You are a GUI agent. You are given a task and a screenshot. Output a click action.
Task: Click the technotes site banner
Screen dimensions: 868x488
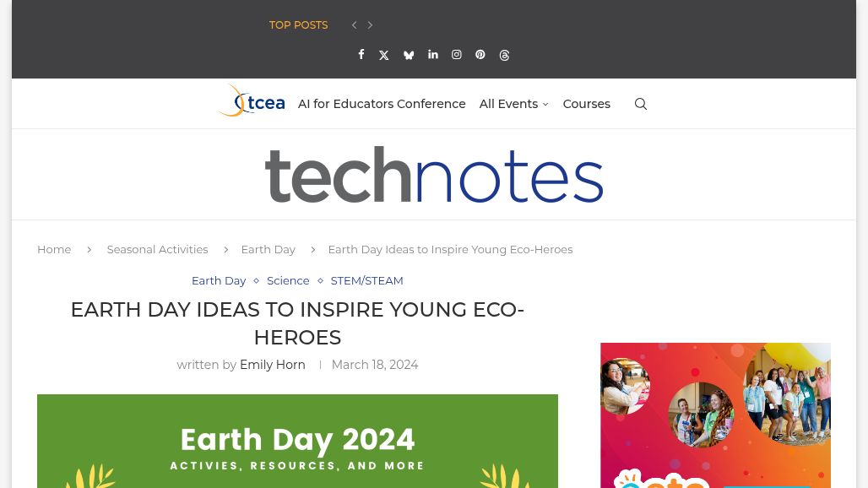coord(434,175)
